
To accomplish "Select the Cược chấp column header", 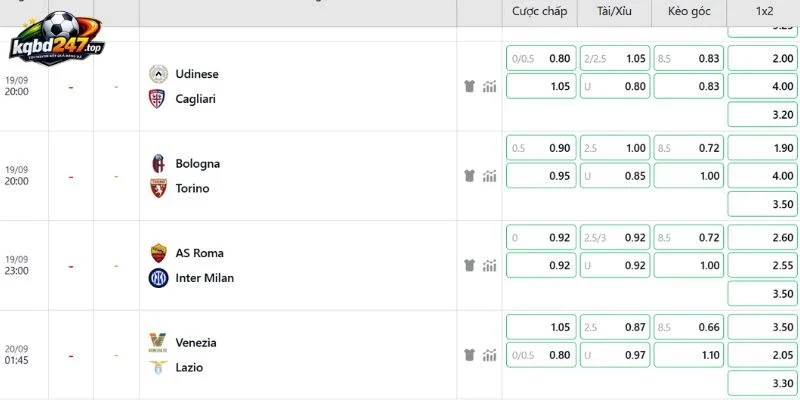I will 540,11.
